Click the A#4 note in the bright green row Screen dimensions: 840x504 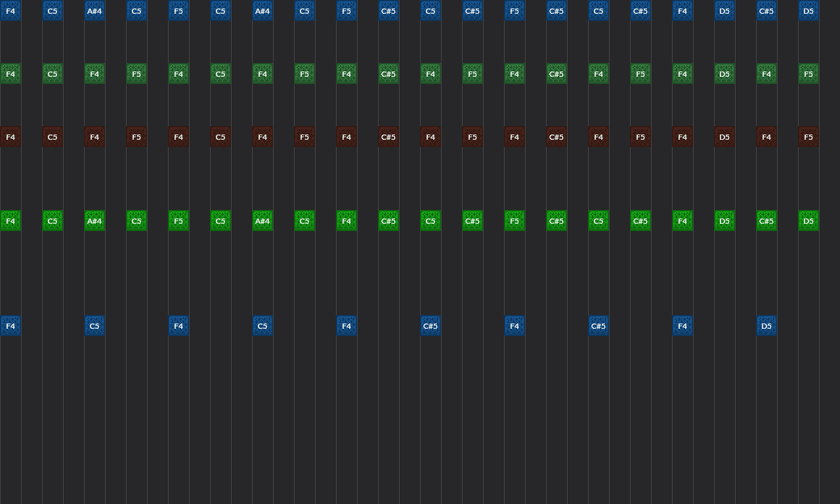pyautogui.click(x=94, y=220)
